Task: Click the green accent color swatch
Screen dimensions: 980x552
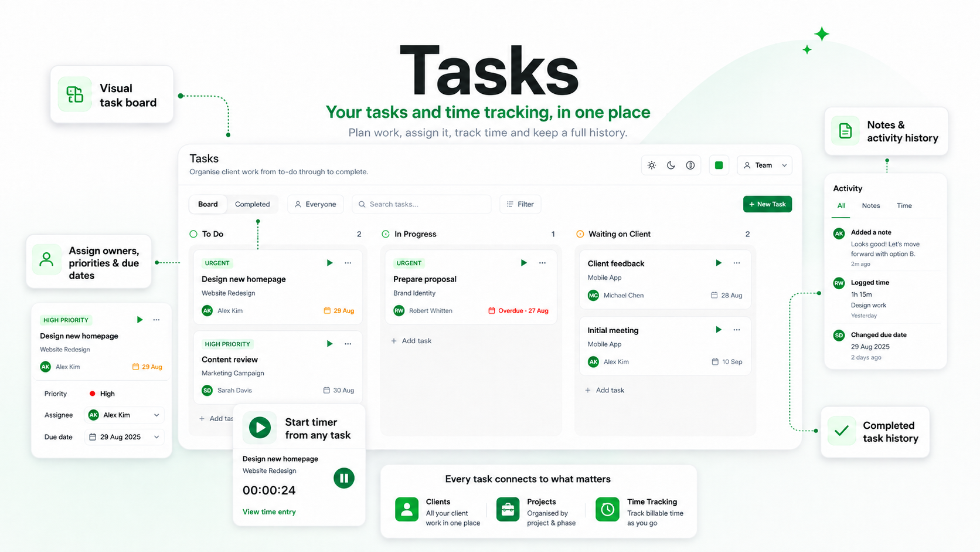Action: tap(719, 165)
